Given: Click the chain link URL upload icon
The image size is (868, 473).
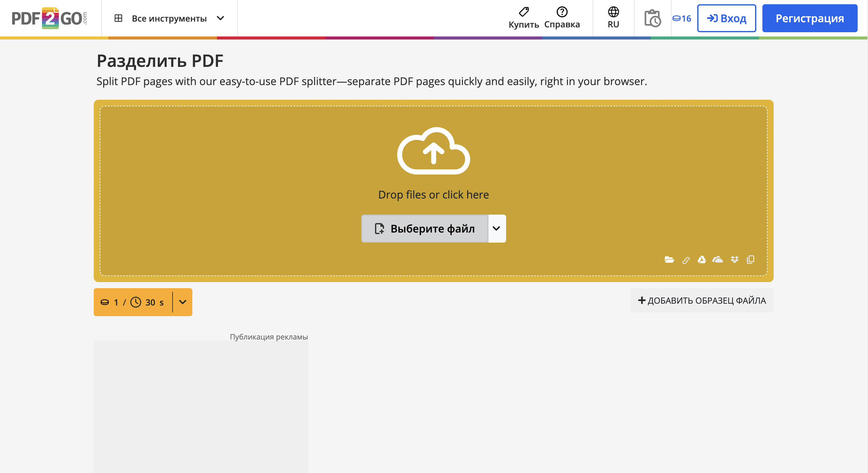Looking at the screenshot, I should 686,260.
